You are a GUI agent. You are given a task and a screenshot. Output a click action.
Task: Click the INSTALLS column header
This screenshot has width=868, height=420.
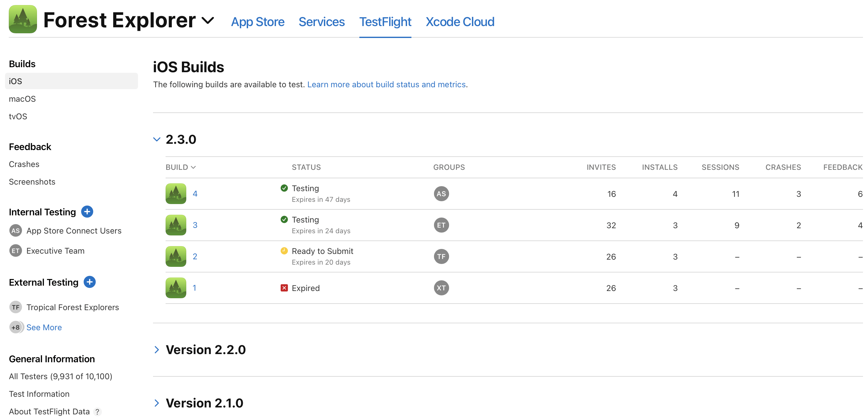pyautogui.click(x=659, y=167)
